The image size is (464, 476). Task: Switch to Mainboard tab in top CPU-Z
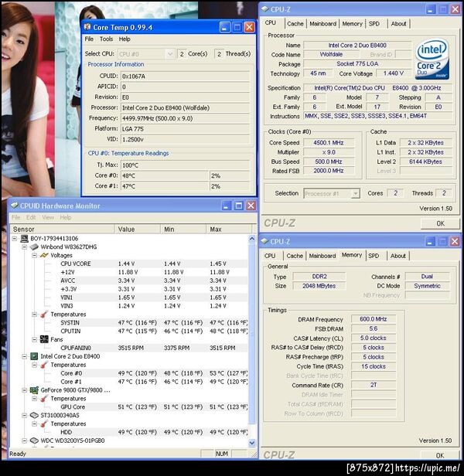coord(322,24)
